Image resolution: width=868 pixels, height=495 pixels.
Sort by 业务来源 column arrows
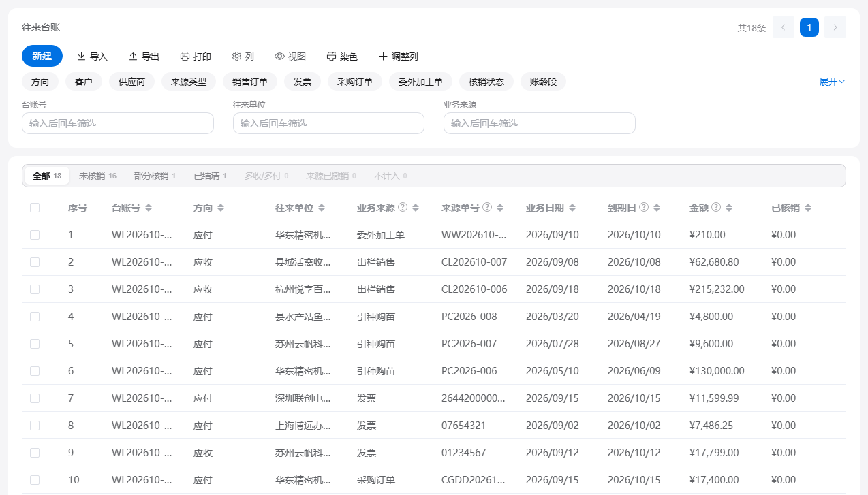[x=416, y=208]
